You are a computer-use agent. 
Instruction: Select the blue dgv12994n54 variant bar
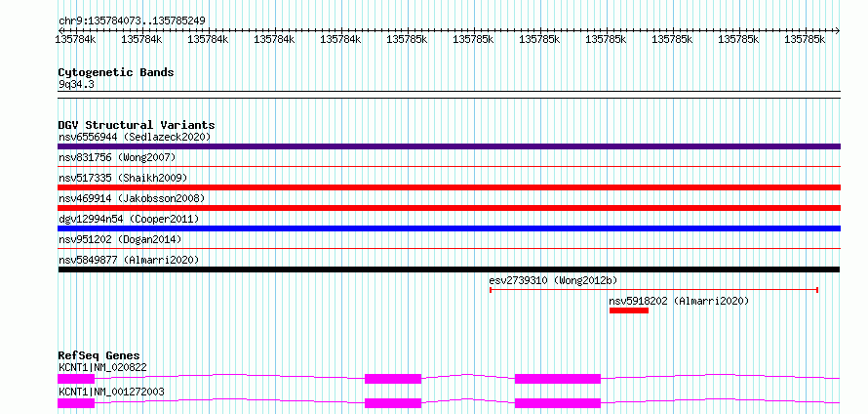[x=449, y=228]
